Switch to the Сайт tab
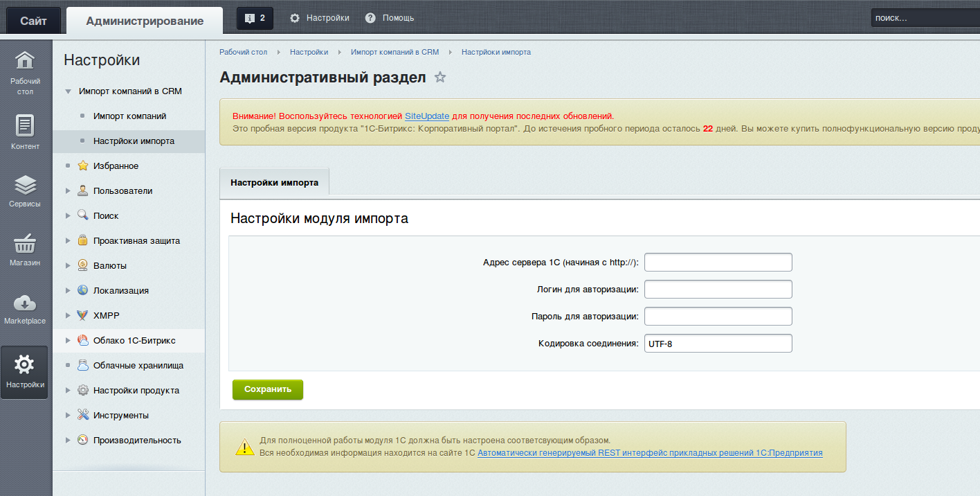 (33, 21)
